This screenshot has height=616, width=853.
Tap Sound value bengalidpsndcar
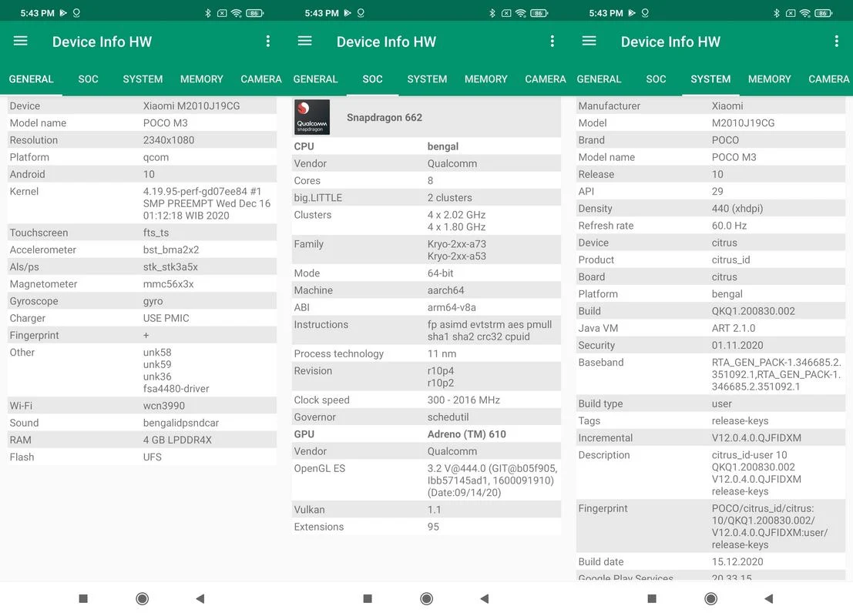click(181, 423)
